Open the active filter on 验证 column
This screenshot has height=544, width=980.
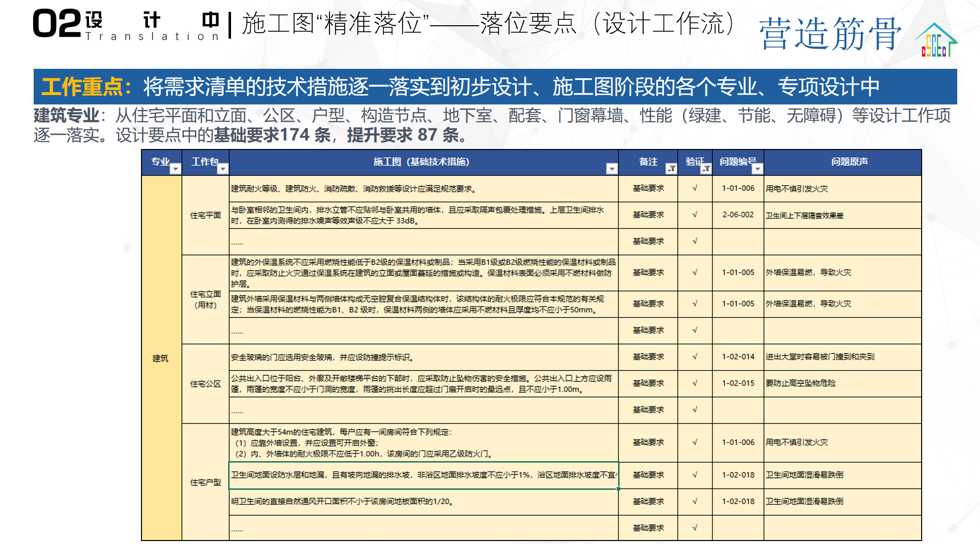click(x=706, y=169)
